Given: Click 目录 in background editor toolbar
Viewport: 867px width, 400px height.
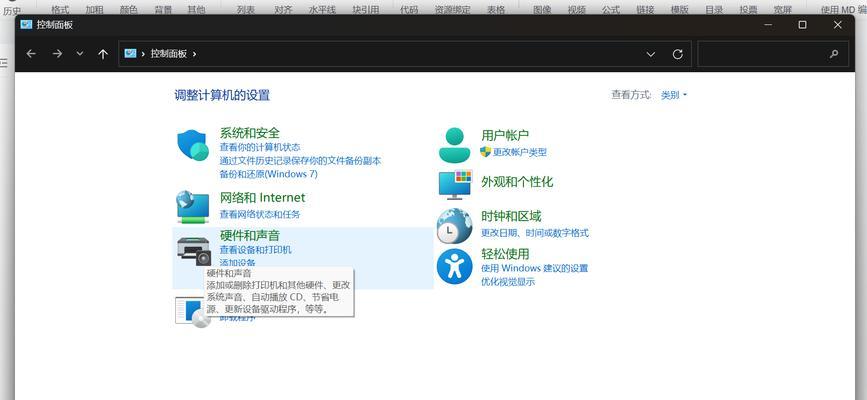Looking at the screenshot, I should pos(714,9).
